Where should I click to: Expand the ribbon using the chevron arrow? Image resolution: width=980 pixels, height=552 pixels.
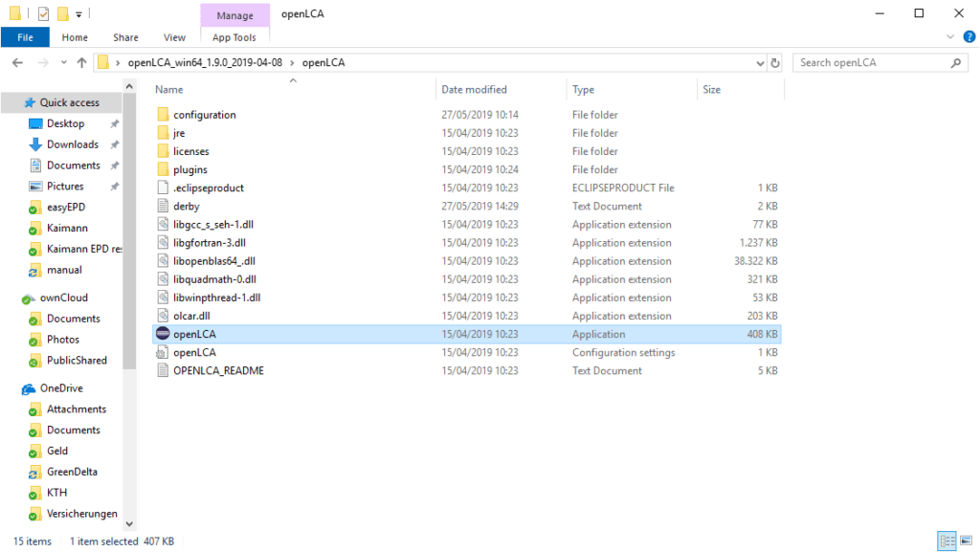click(950, 37)
